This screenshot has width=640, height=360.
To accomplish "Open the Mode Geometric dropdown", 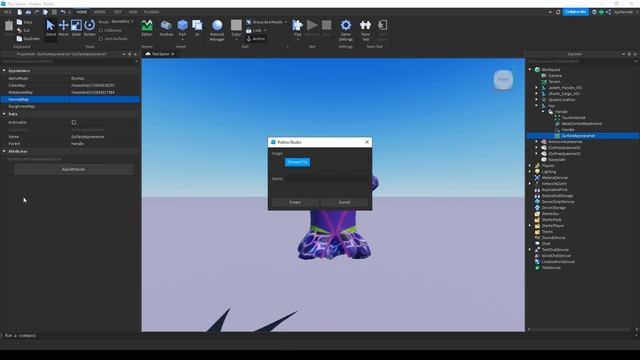I will click(x=122, y=22).
